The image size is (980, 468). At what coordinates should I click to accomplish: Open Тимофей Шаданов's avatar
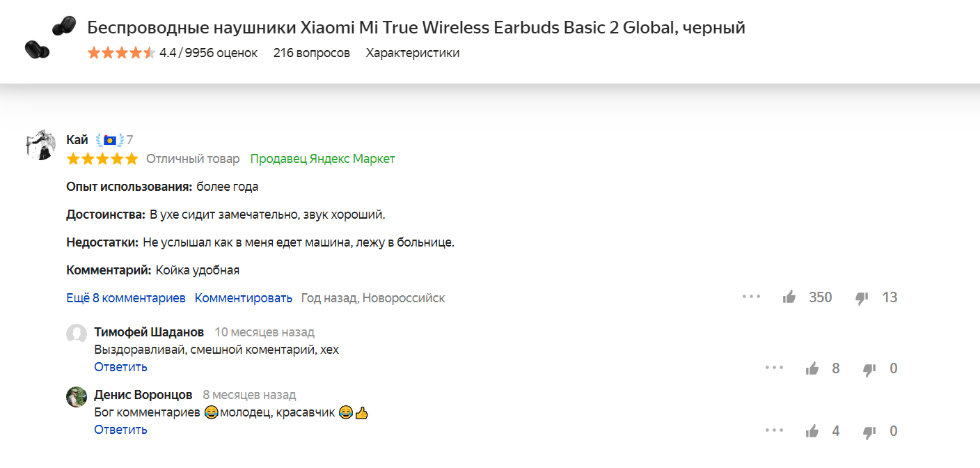[77, 334]
